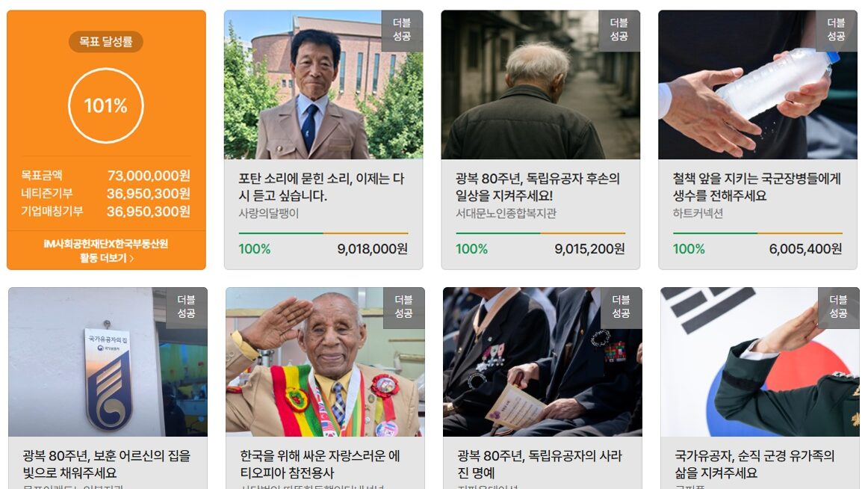The width and height of the screenshot is (868, 489).
Task: Click the 서대문노인종합복지관 organization name
Action: coord(506,213)
